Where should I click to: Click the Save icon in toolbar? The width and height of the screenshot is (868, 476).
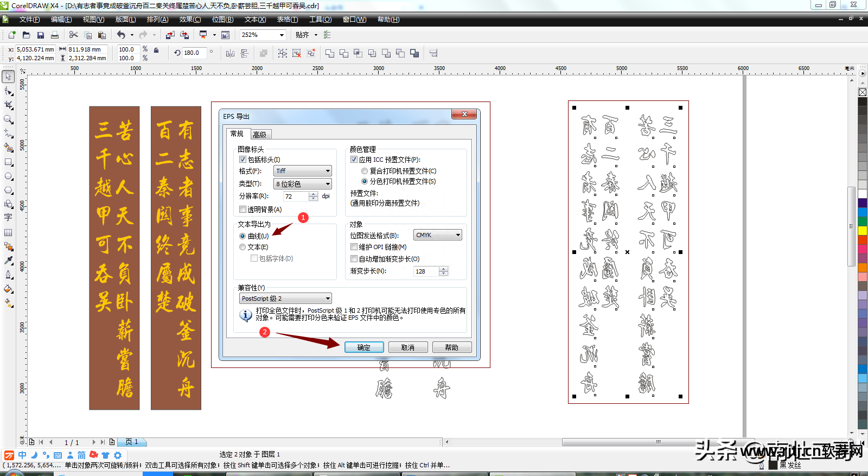pos(40,35)
